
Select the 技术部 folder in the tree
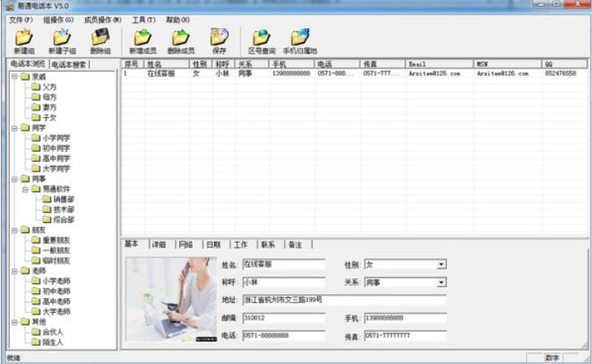tap(63, 210)
